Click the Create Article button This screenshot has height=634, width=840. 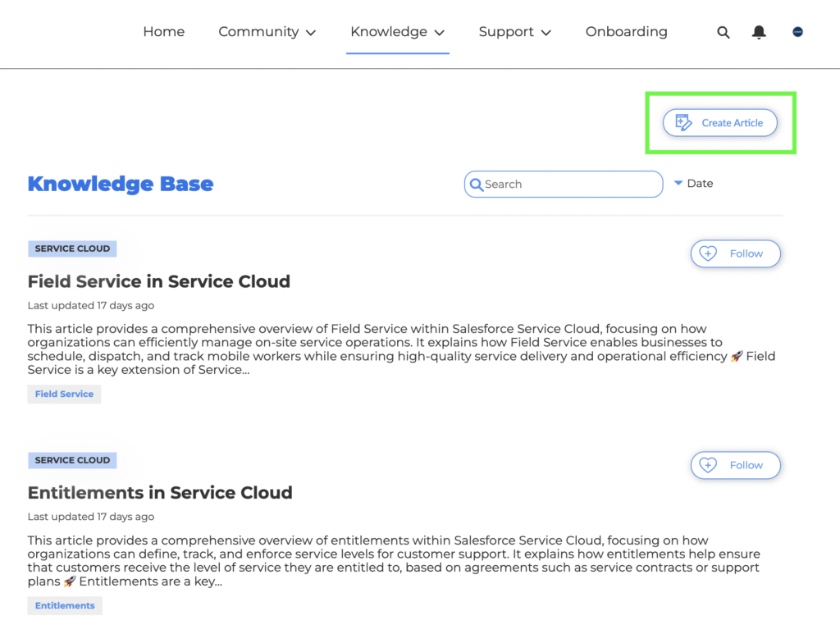[720, 123]
